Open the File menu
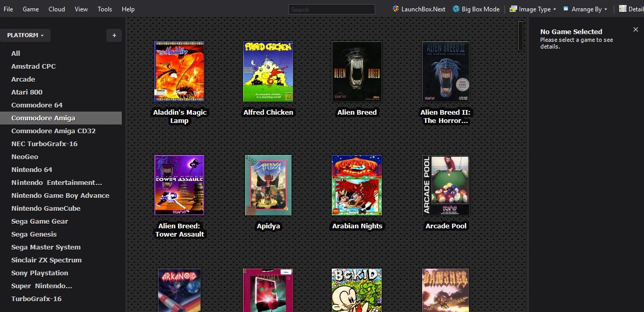 pos(8,9)
